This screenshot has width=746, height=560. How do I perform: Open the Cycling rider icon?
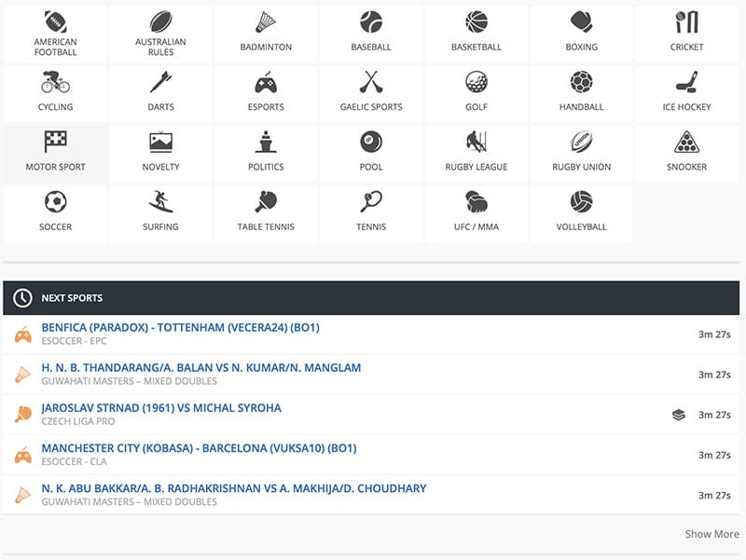coord(56,82)
